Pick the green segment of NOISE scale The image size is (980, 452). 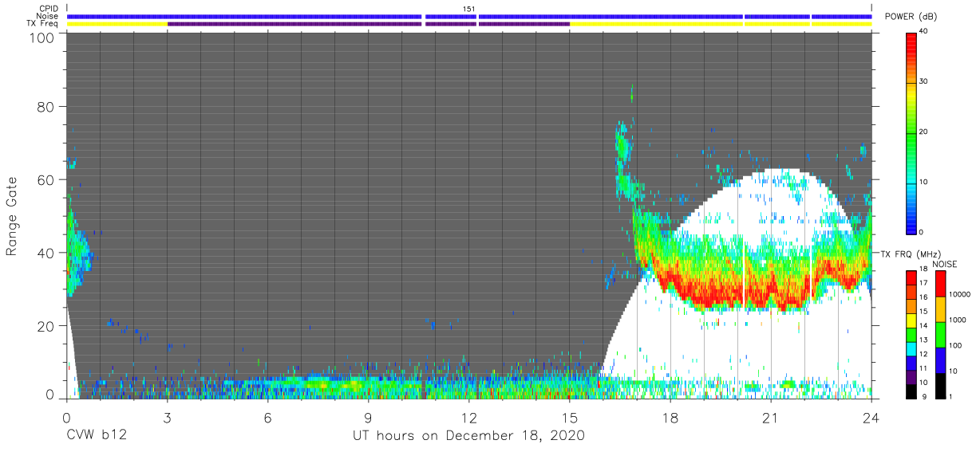coord(940,335)
